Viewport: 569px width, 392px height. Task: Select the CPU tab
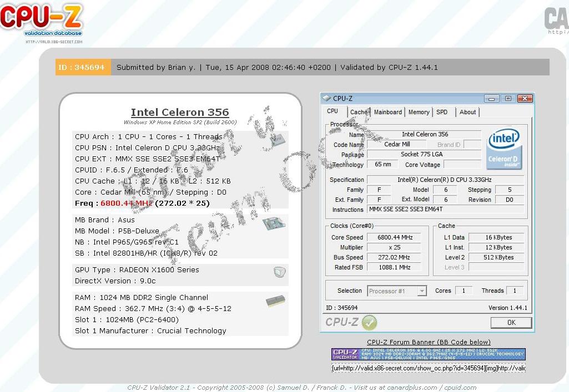(333, 111)
